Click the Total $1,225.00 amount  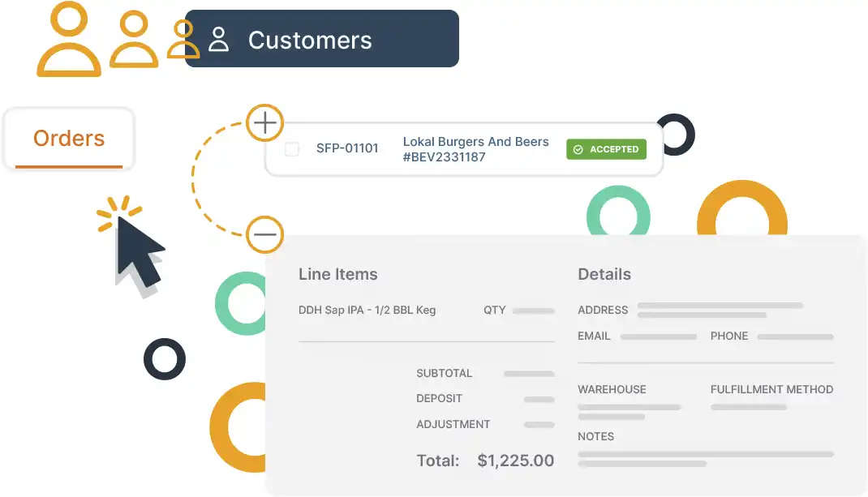click(515, 461)
